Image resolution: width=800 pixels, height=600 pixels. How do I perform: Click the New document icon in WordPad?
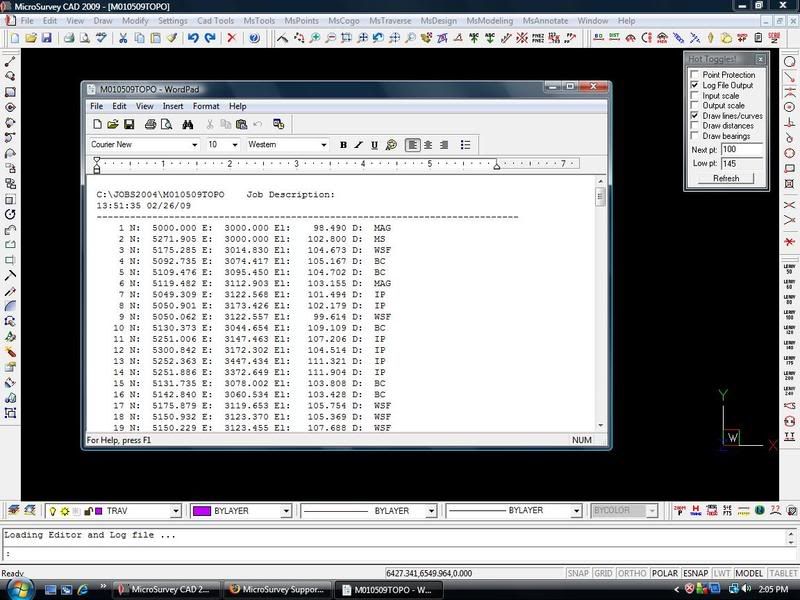[x=97, y=124]
